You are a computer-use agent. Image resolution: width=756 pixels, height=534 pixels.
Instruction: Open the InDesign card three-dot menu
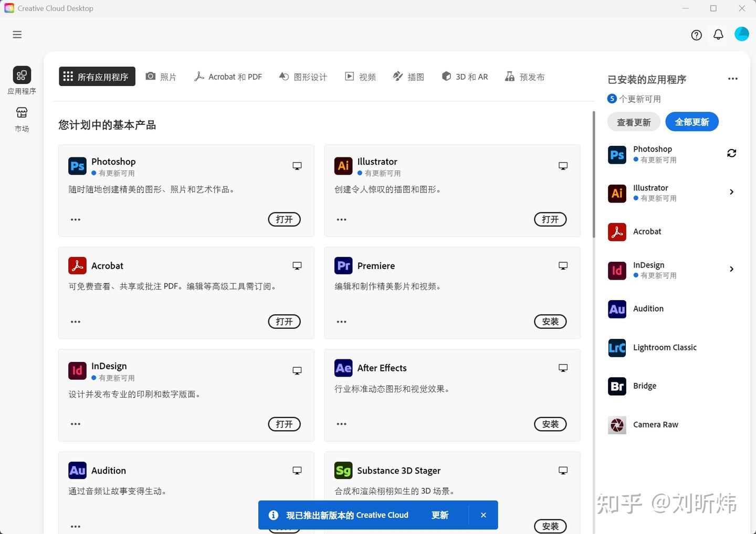pyautogui.click(x=76, y=424)
